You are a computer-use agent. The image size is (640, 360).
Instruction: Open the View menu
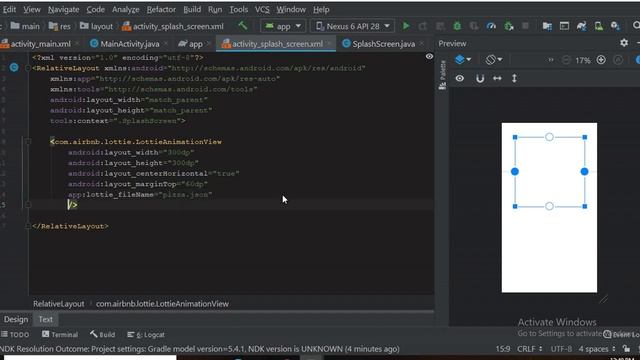coord(32,9)
